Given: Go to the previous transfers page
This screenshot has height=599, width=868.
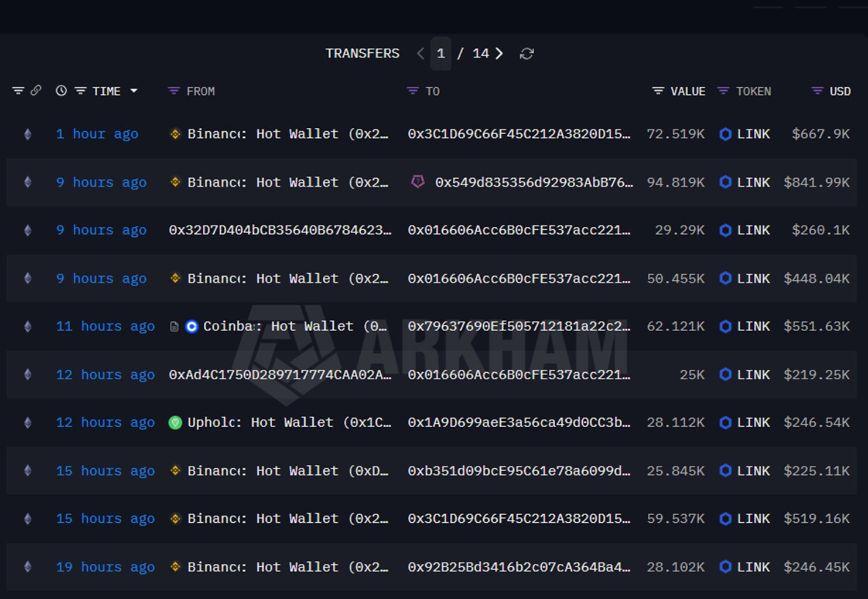Looking at the screenshot, I should click(421, 54).
